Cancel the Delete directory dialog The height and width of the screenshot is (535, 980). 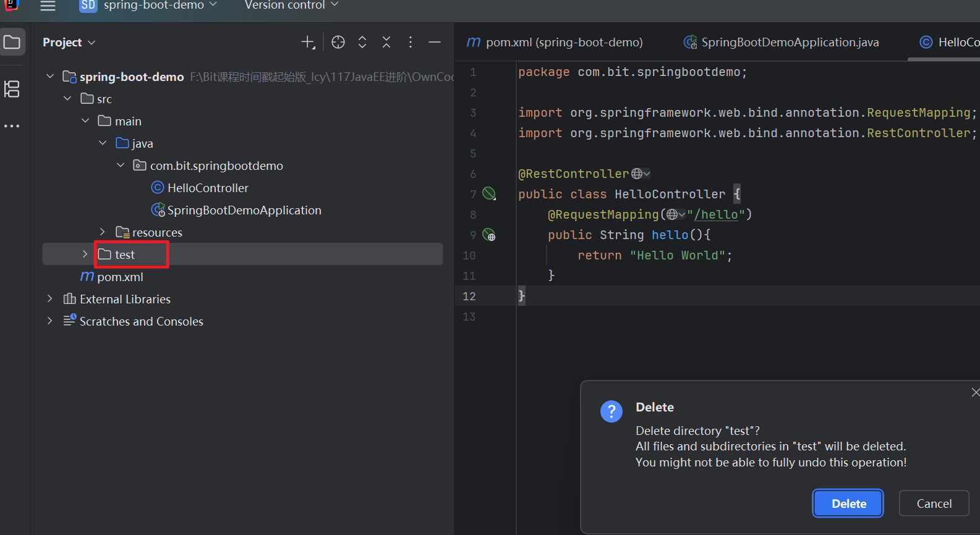click(x=934, y=503)
